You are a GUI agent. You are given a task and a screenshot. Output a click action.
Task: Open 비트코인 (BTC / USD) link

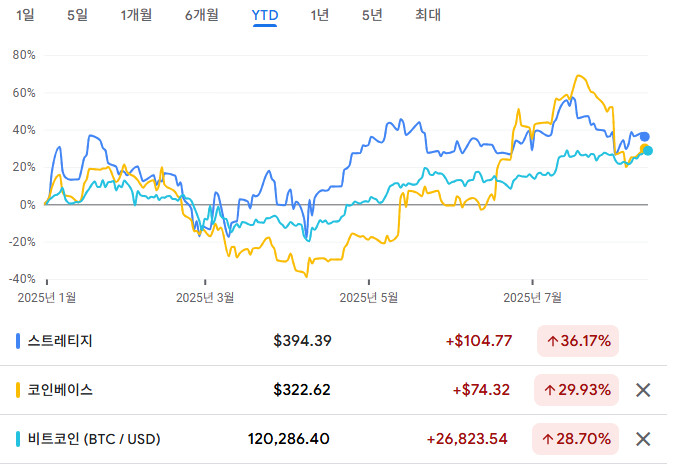tap(94, 439)
